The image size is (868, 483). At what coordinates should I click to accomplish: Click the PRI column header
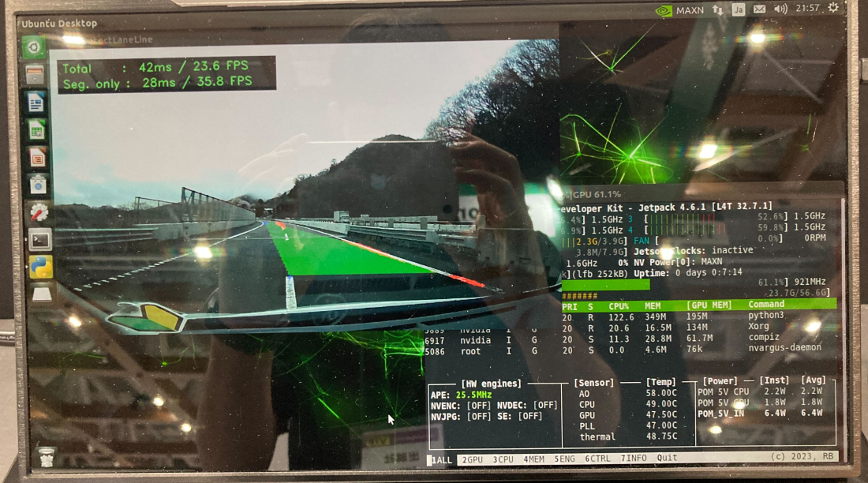[x=570, y=307]
